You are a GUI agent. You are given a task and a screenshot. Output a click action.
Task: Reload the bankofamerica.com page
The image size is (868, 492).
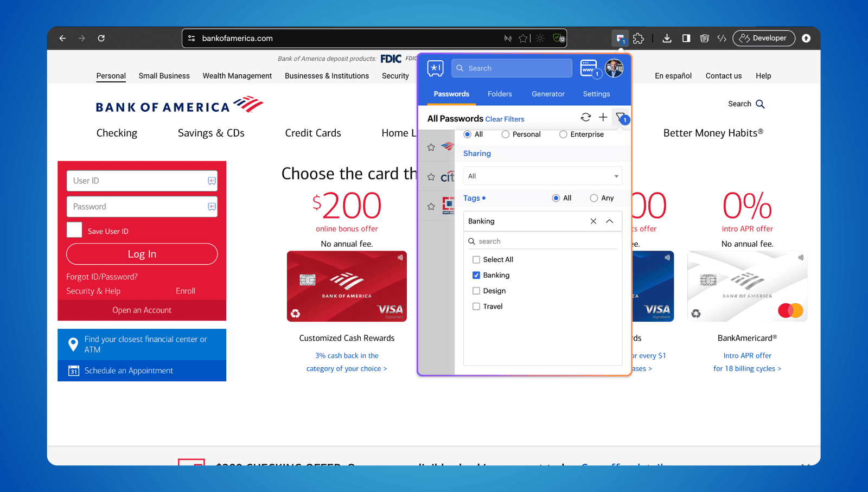(x=101, y=38)
